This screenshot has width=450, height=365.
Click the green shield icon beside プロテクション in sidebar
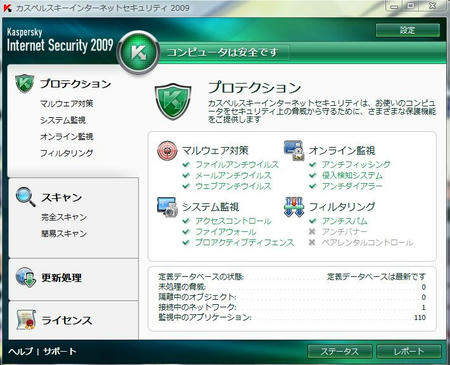coord(25,83)
